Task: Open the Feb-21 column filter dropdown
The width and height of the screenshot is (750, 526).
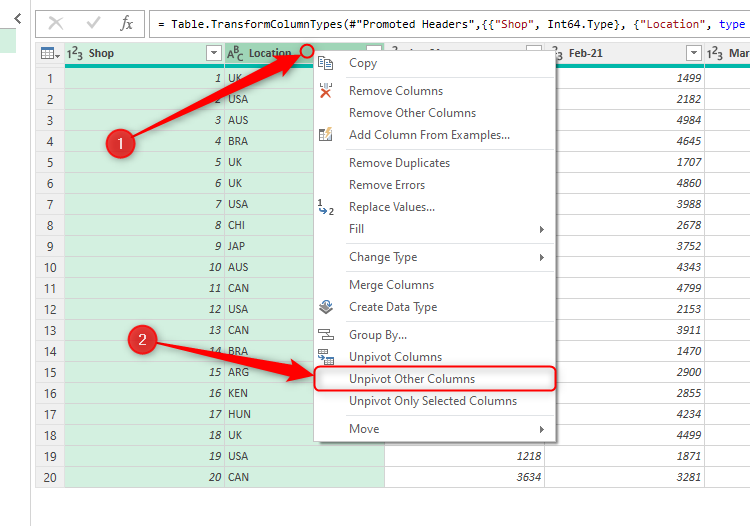Action: pyautogui.click(x=694, y=54)
